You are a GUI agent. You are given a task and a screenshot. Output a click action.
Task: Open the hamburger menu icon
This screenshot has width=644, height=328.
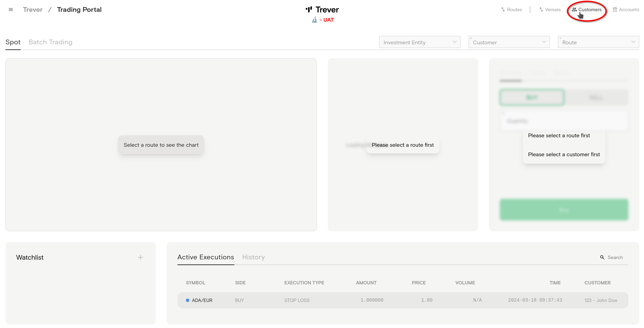click(x=11, y=10)
